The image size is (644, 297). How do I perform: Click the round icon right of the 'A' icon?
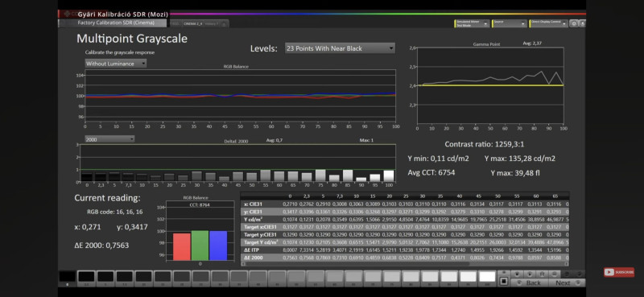tap(555, 274)
